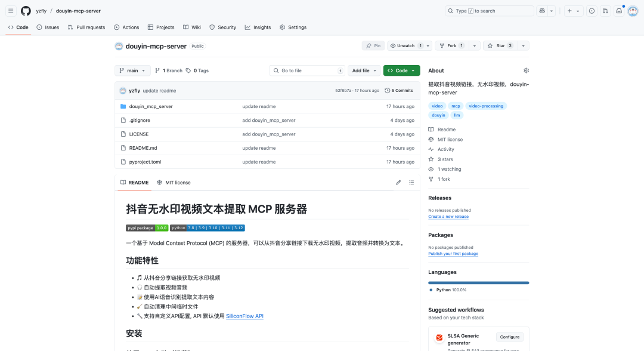The image size is (644, 351).
Task: Open the 1 Branch link
Action: point(169,70)
